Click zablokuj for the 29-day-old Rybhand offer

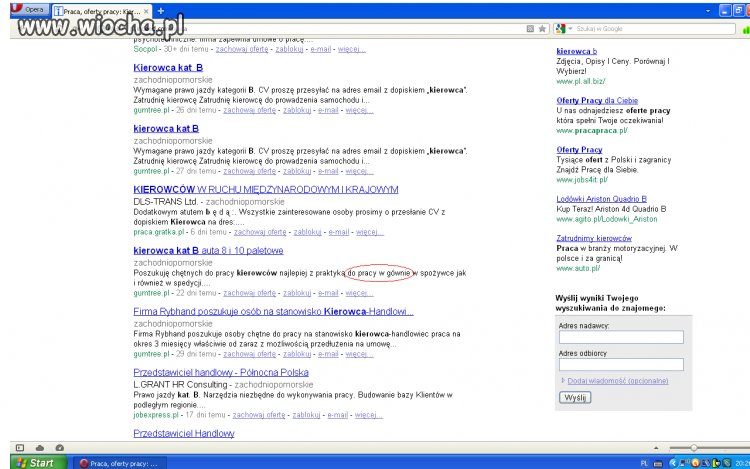tap(297, 354)
